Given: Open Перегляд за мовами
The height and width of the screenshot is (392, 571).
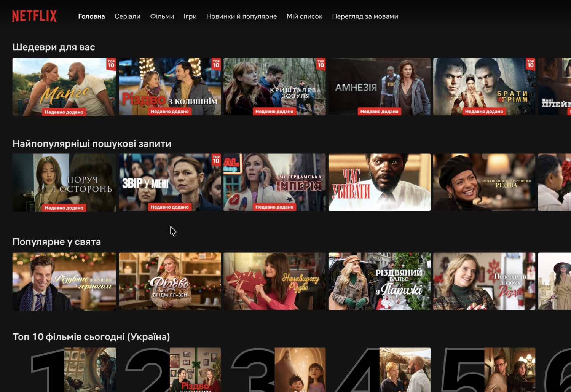Looking at the screenshot, I should (365, 16).
